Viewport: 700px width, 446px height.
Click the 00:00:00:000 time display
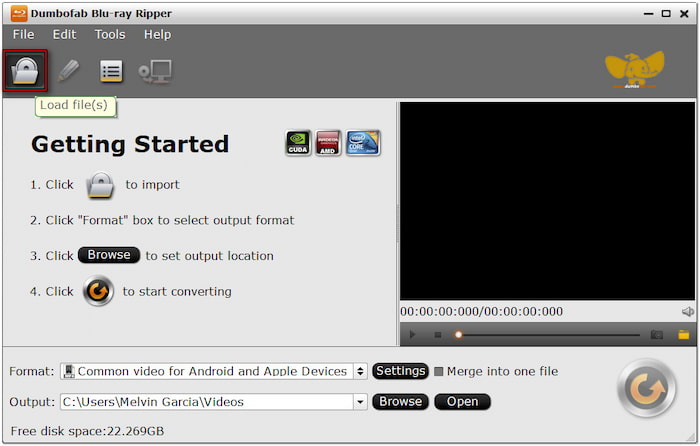(x=481, y=311)
